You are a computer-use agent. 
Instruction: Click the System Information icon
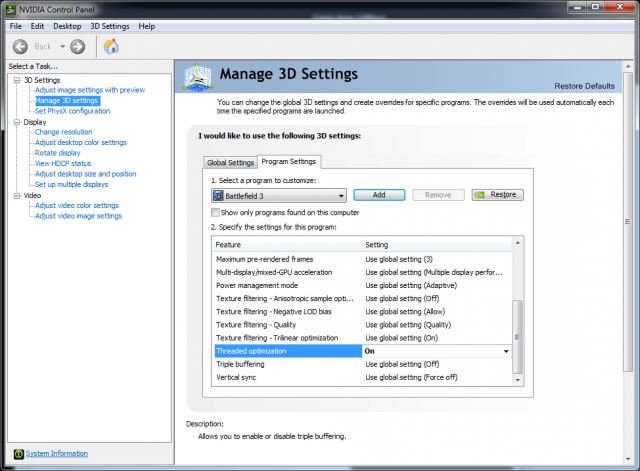pos(19,454)
